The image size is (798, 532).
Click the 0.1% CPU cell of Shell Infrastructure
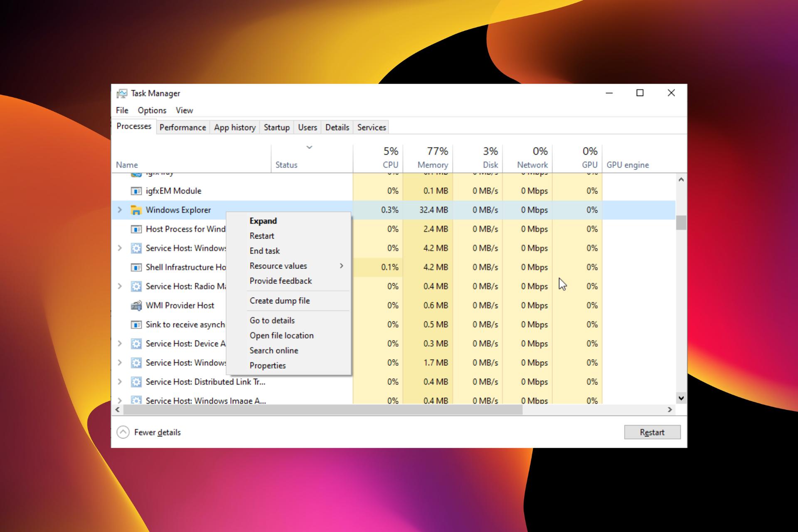[x=378, y=267]
